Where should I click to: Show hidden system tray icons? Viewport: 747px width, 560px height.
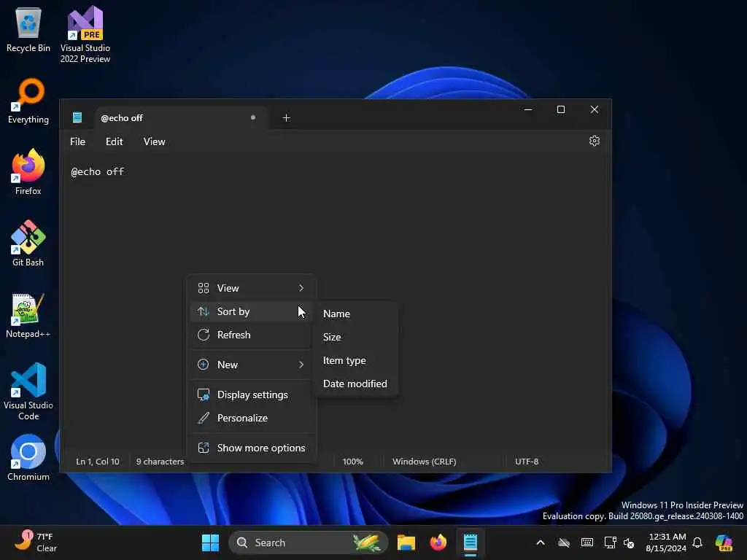pyautogui.click(x=541, y=542)
